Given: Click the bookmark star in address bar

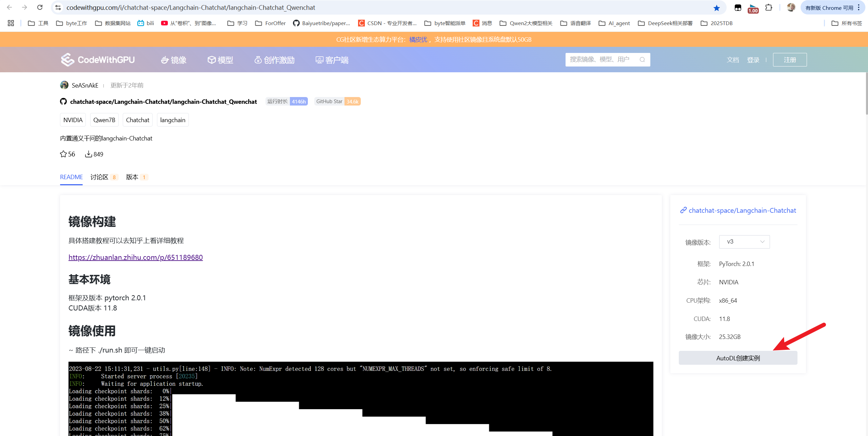Looking at the screenshot, I should [716, 8].
